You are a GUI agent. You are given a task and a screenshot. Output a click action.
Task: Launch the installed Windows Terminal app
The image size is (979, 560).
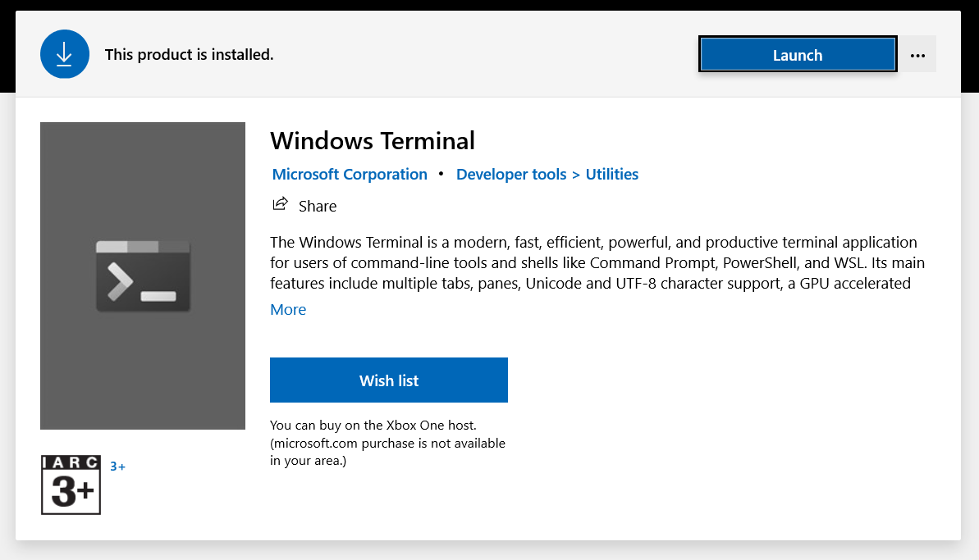798,55
